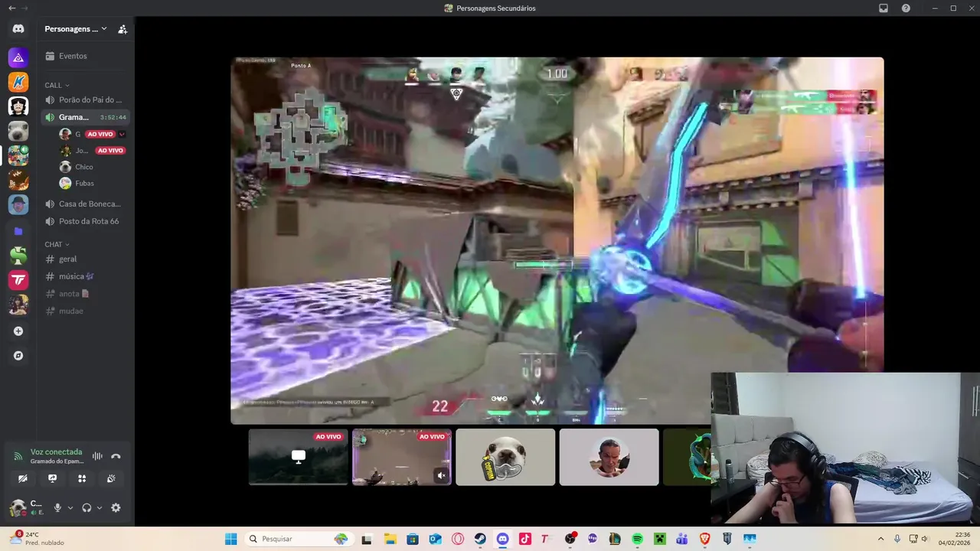
Task: Select man avatar participant tile
Action: pyautogui.click(x=609, y=457)
